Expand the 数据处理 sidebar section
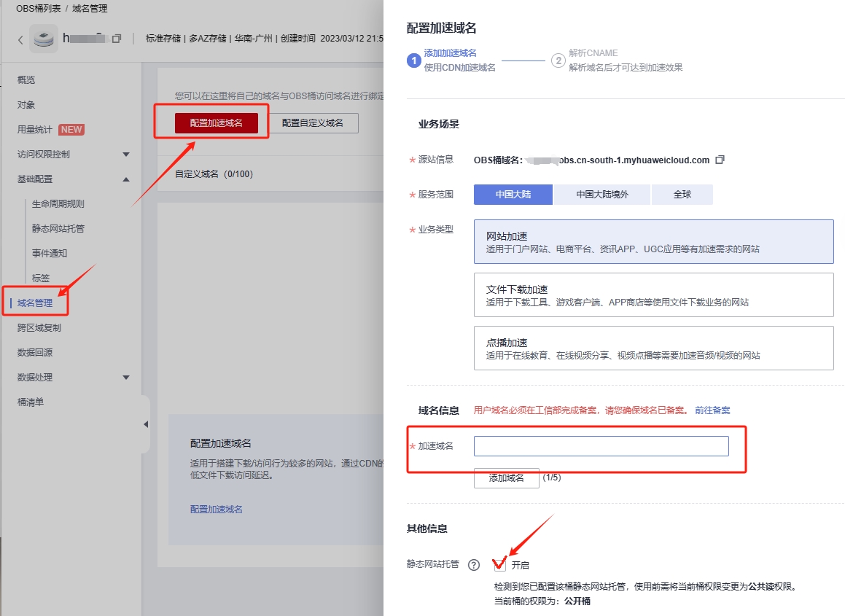Viewport: 845px width, 616px height. pyautogui.click(x=126, y=378)
